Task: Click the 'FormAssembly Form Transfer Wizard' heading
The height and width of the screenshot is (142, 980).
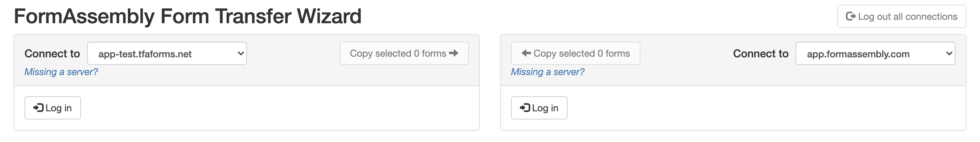Action: point(187,16)
